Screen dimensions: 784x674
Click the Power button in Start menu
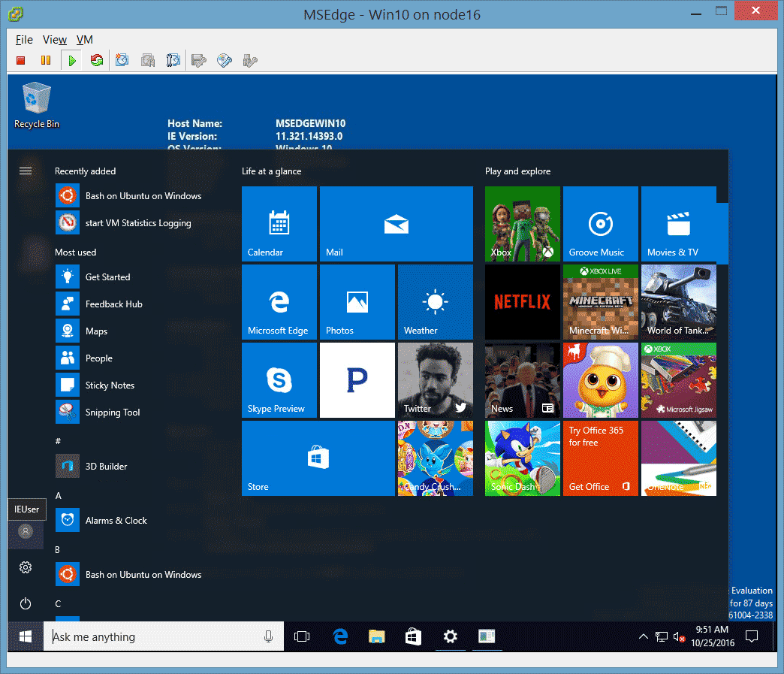tap(26, 604)
